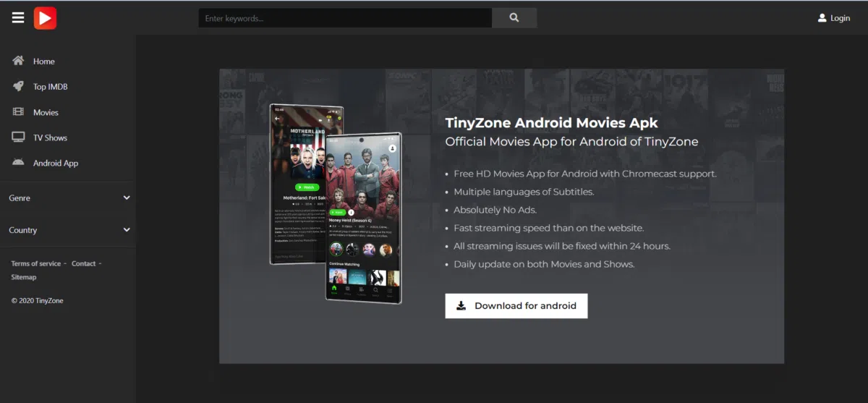Open the hamburger menu icon
This screenshot has height=403, width=868.
click(18, 18)
